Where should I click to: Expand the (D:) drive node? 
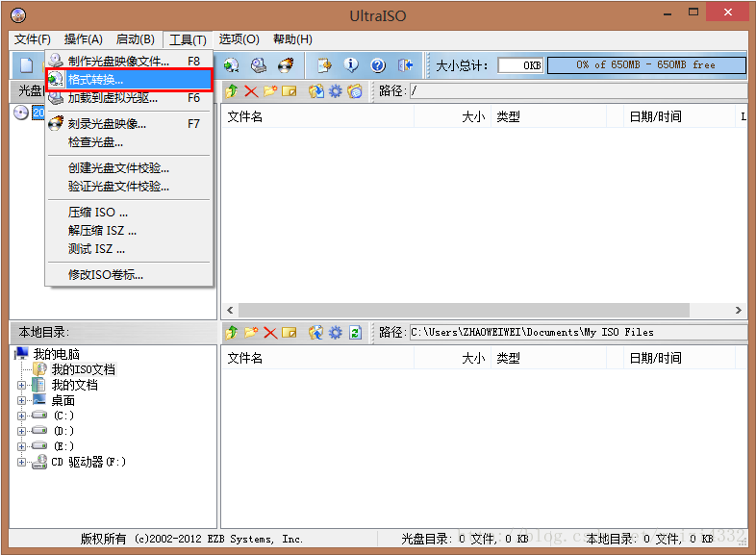click(21, 431)
